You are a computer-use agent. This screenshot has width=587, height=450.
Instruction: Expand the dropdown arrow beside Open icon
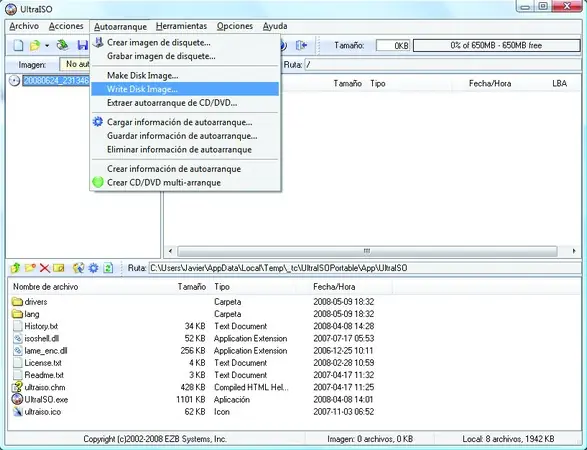(x=47, y=46)
